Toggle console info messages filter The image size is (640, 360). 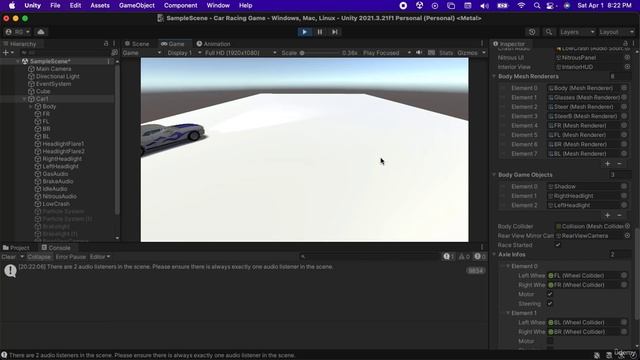pos(449,257)
